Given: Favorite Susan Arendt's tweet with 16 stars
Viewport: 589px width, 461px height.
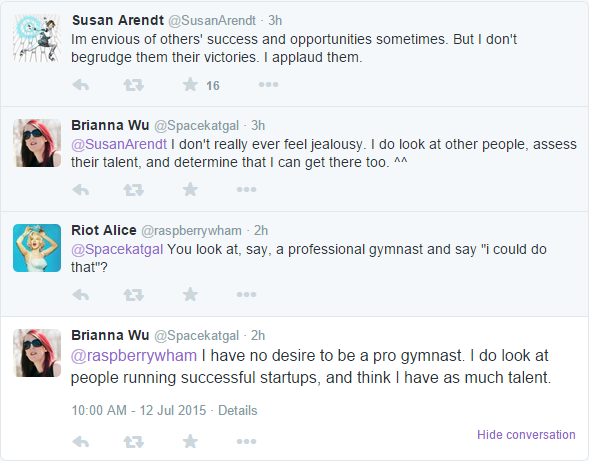Looking at the screenshot, I should click(x=190, y=85).
